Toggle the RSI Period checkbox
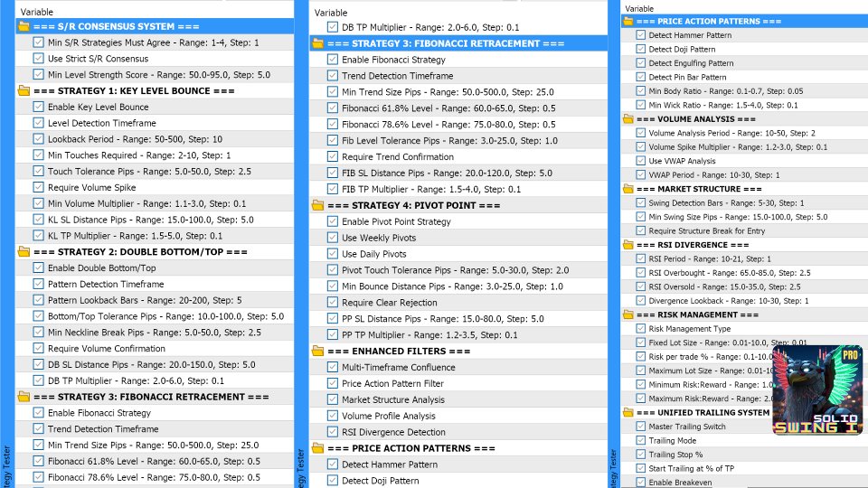The width and height of the screenshot is (868, 488). tap(640, 258)
